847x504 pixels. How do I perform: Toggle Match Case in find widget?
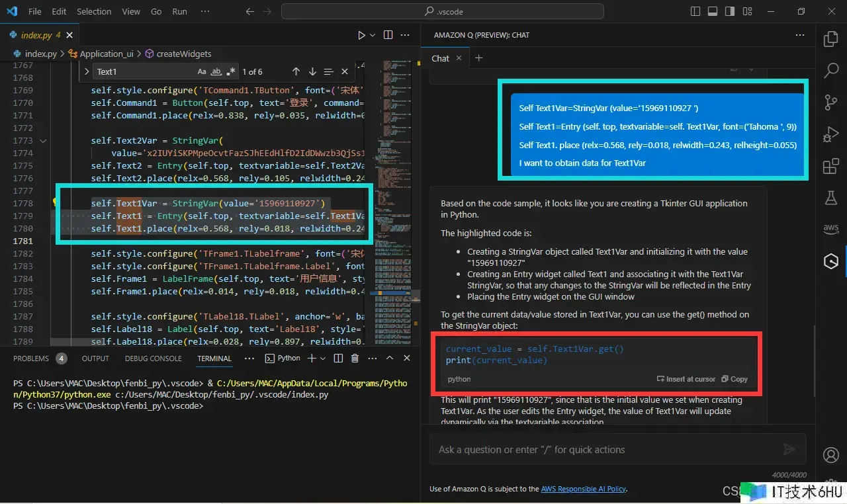[x=202, y=71]
